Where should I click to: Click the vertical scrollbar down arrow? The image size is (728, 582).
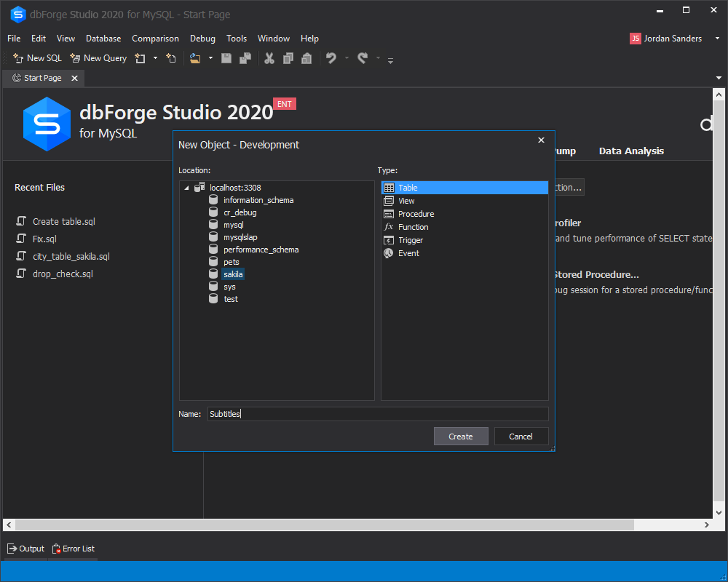click(719, 513)
